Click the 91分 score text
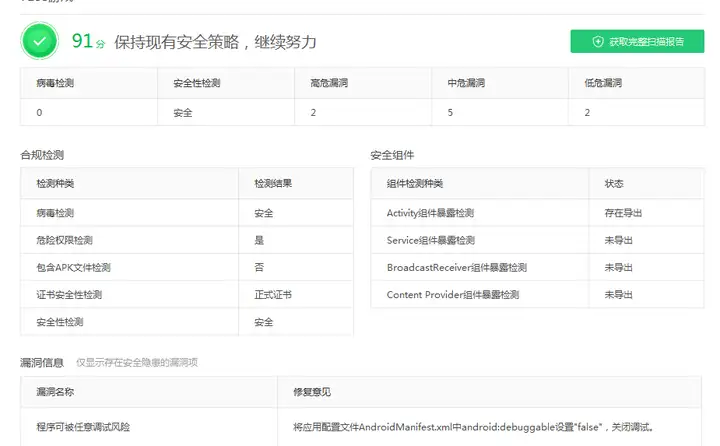Viewport: 720px width, 446px height. pyautogui.click(x=89, y=41)
